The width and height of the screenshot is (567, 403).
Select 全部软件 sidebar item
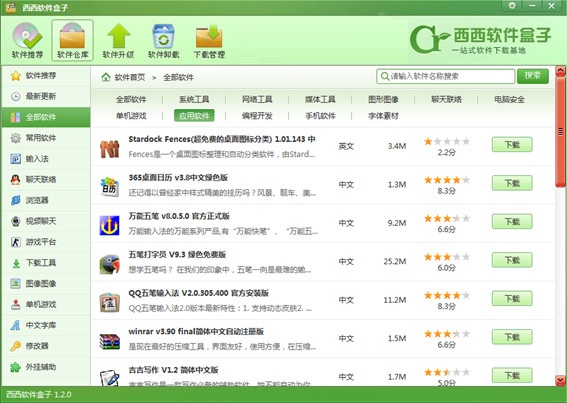(46, 117)
